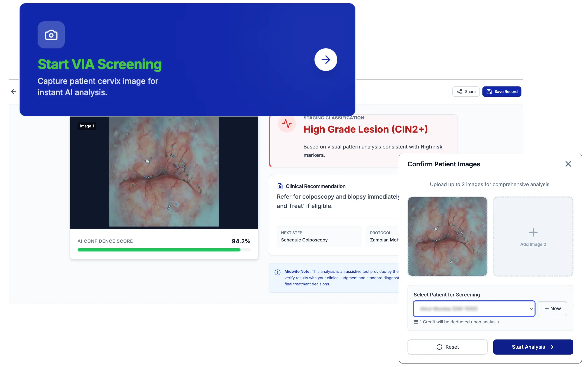Click the Clinical Recommendation document icon
The image size is (588, 367).
pyautogui.click(x=280, y=186)
